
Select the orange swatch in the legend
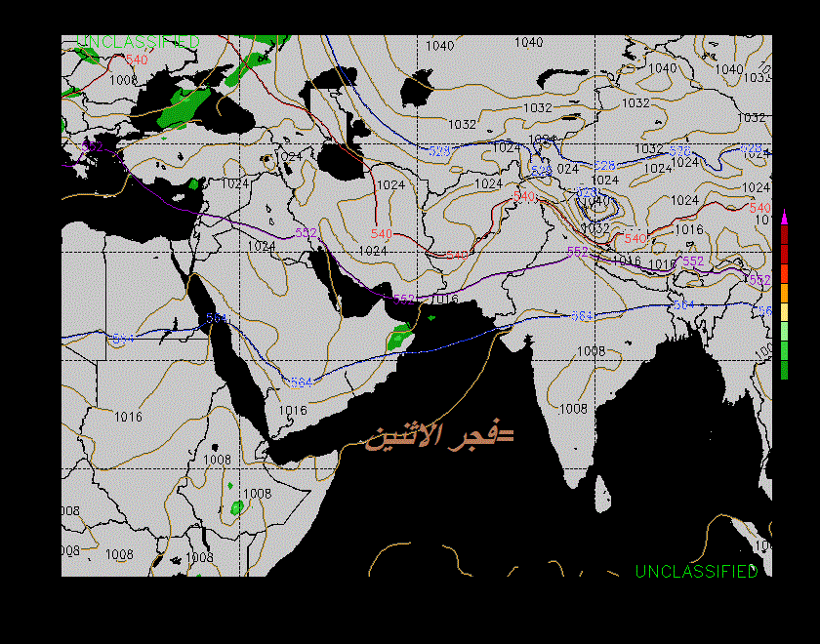[x=784, y=293]
